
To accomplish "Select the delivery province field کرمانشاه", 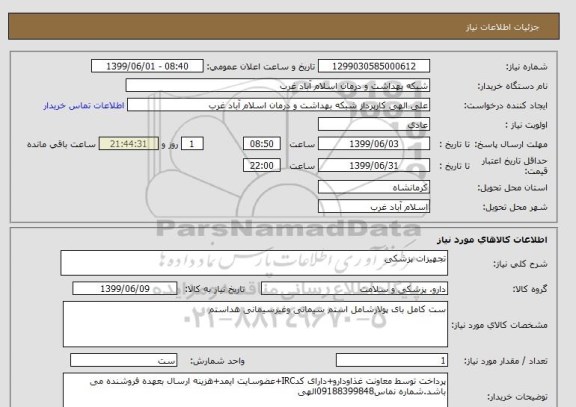I will [x=374, y=187].
